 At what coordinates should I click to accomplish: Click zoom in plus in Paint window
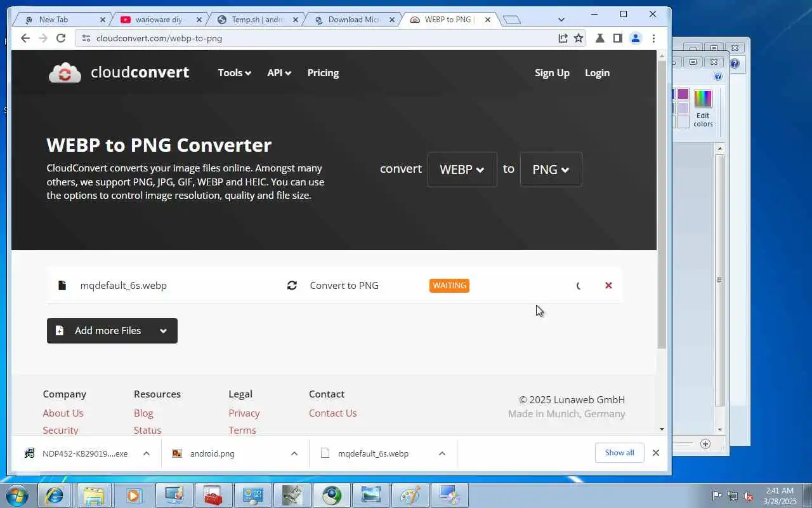705,444
